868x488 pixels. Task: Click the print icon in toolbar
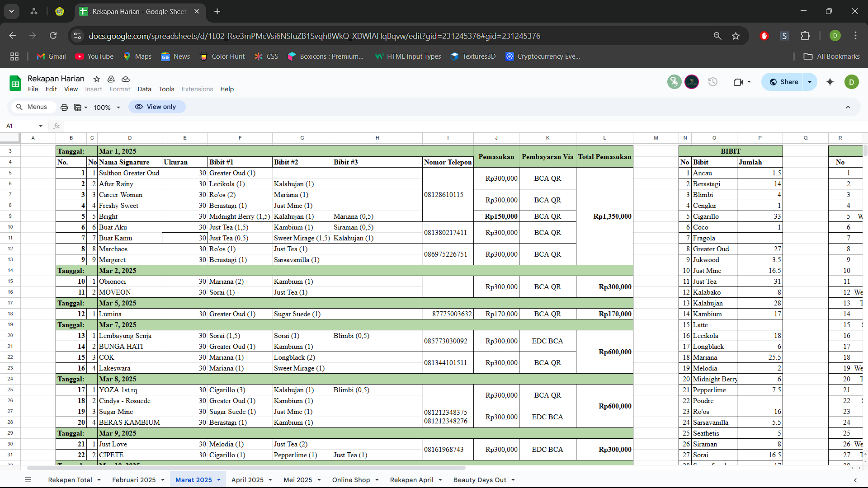64,107
